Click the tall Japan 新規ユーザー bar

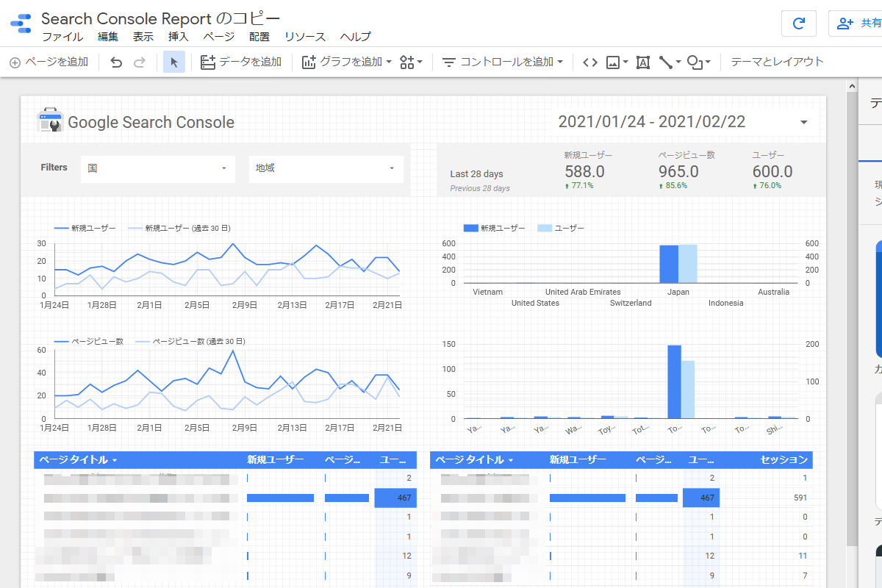(668, 264)
